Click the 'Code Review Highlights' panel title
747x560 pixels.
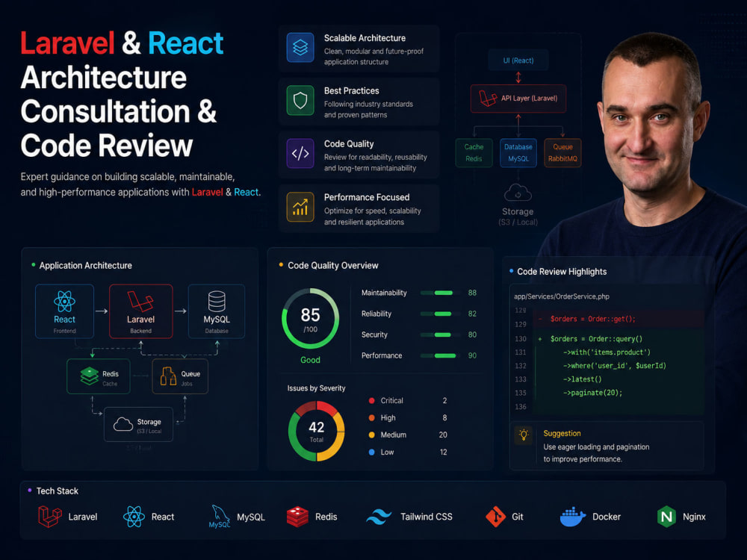[x=562, y=272]
